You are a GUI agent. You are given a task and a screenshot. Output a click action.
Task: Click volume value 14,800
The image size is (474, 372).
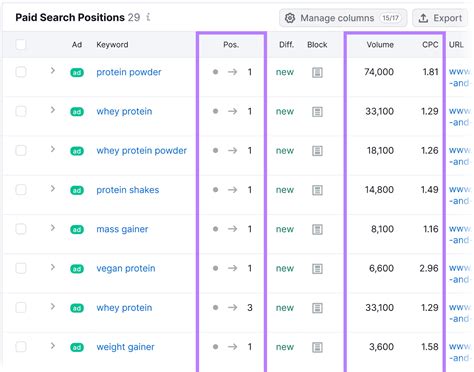point(379,190)
